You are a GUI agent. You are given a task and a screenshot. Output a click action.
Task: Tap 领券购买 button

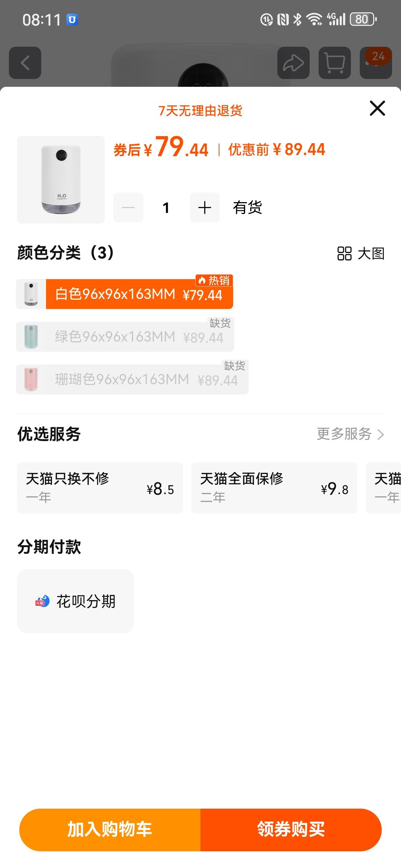291,830
